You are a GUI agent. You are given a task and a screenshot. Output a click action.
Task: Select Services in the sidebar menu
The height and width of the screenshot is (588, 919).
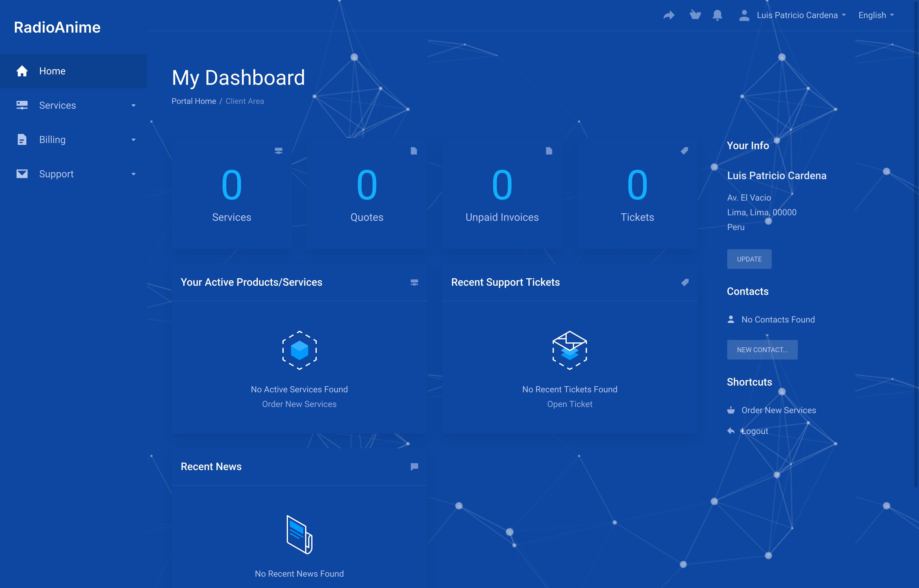(x=73, y=105)
